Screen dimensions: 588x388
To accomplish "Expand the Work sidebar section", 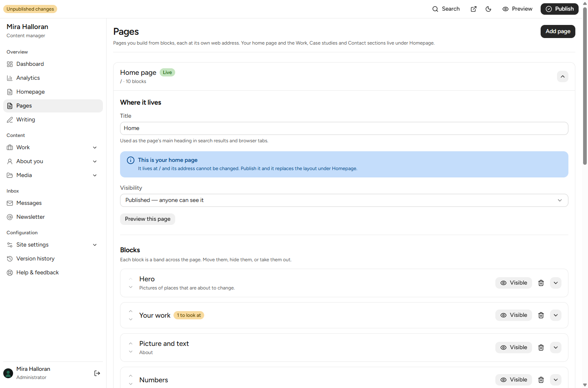I will [x=53, y=148].
